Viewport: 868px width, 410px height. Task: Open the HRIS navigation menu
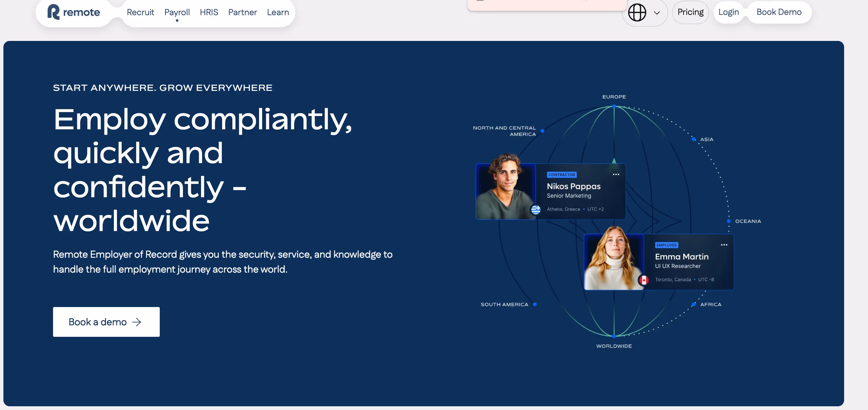209,12
